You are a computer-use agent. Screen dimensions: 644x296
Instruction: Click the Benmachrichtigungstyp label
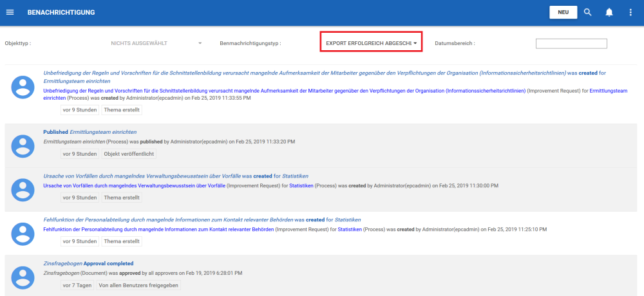(251, 43)
